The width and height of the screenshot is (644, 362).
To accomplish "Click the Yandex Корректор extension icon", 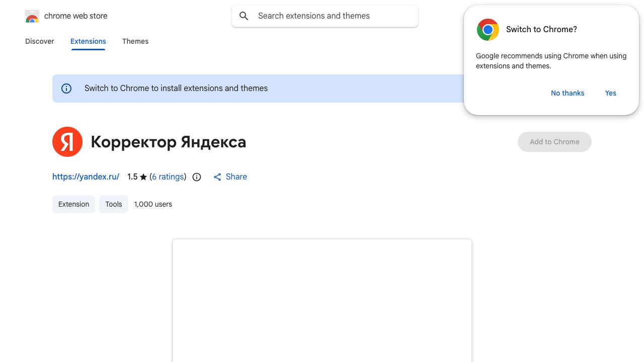I will pos(67,142).
